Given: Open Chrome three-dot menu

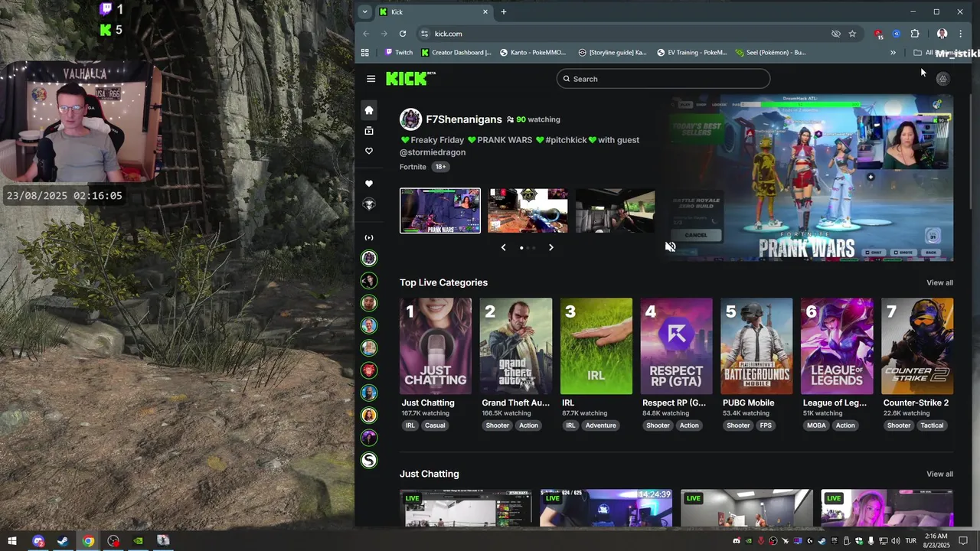Looking at the screenshot, I should point(960,34).
